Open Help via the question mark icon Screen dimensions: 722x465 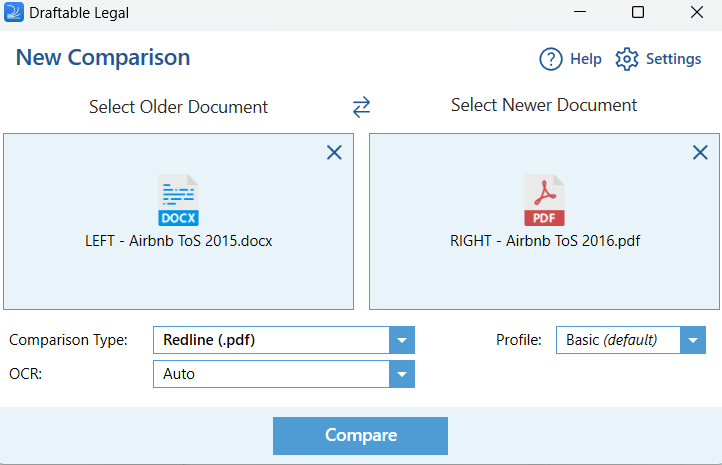tap(551, 59)
